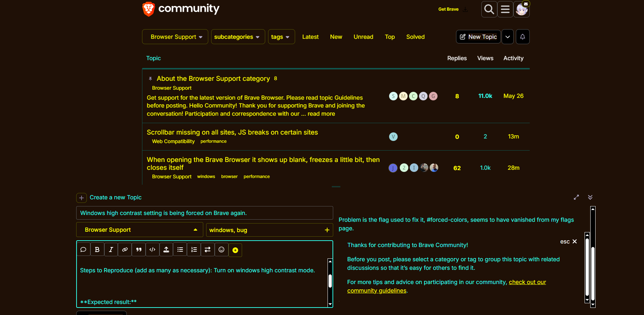The image size is (644, 315).
Task: Click the J avatar on blank browser topic
Action: (393, 168)
